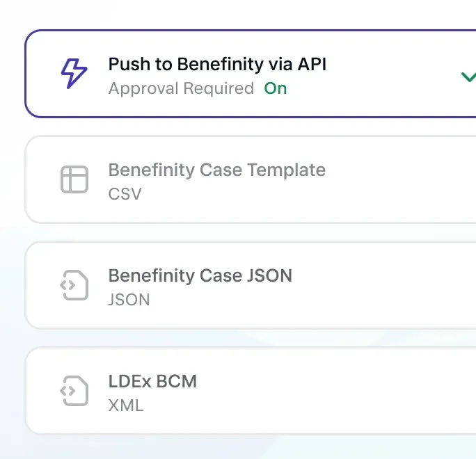Click the CSV format subtitle
The width and height of the screenshot is (476, 459).
125,194
